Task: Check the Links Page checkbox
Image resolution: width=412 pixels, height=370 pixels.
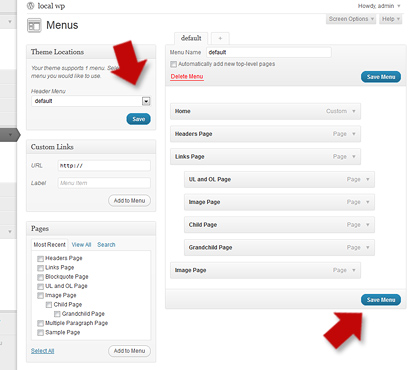Action: click(x=40, y=268)
